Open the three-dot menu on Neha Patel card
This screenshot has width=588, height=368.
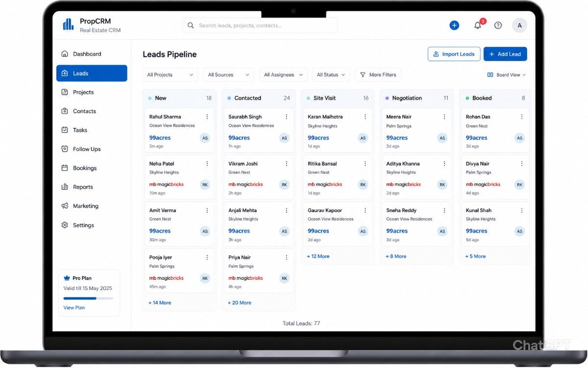click(207, 164)
